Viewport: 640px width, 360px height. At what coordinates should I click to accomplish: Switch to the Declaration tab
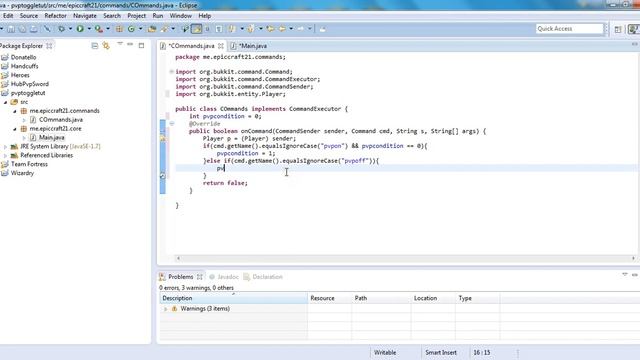point(263,277)
